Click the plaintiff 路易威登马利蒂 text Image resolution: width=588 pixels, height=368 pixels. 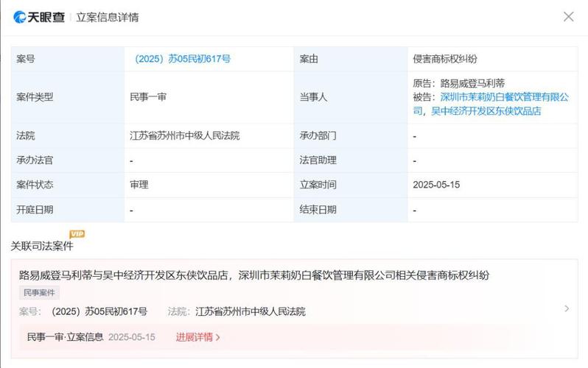pos(472,83)
